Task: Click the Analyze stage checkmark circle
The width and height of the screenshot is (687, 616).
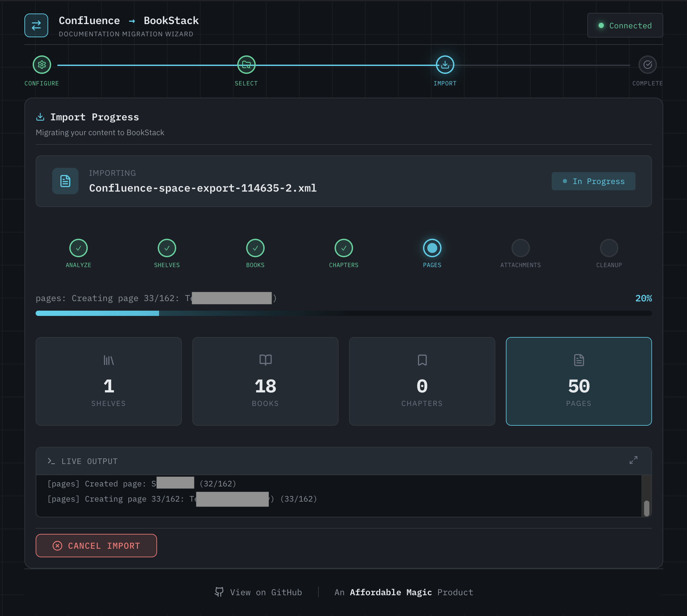Action: click(79, 248)
